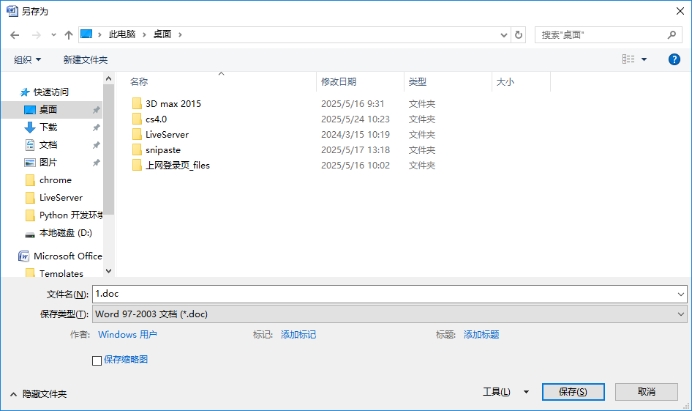The image size is (693, 411).
Task: Refresh the desktop folder listing
Action: pyautogui.click(x=518, y=34)
